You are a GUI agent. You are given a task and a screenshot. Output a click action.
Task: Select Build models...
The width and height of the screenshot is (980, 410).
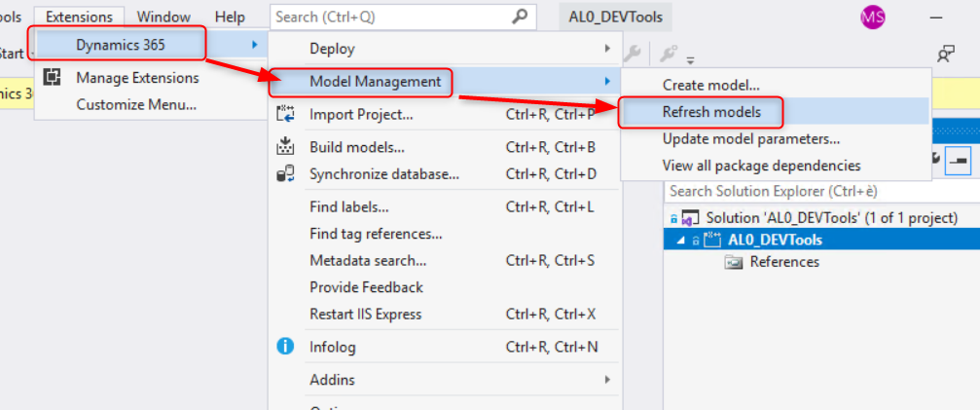[445, 147]
